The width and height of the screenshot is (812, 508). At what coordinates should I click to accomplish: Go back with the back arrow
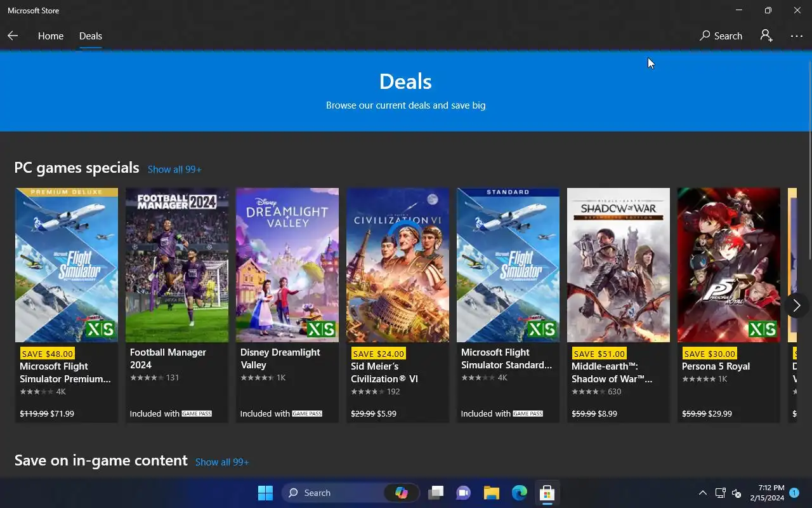(13, 36)
